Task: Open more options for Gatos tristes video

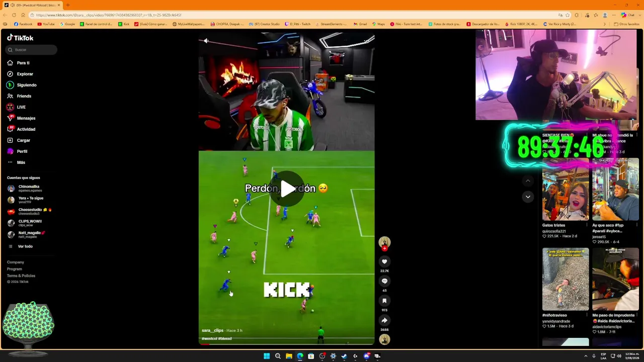Action: (587, 225)
